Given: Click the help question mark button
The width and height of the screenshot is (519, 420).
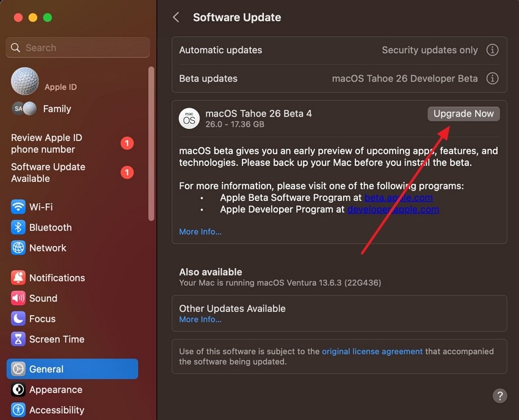Looking at the screenshot, I should click(500, 396).
